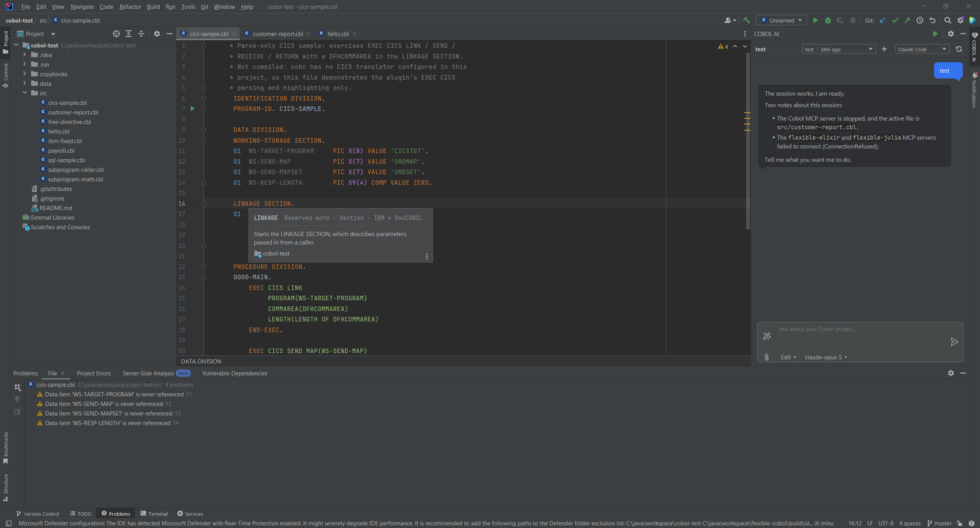Screen dimensions: 980x528
Task: Open the claude-opus-5 model dropdown
Action: [x=826, y=357]
